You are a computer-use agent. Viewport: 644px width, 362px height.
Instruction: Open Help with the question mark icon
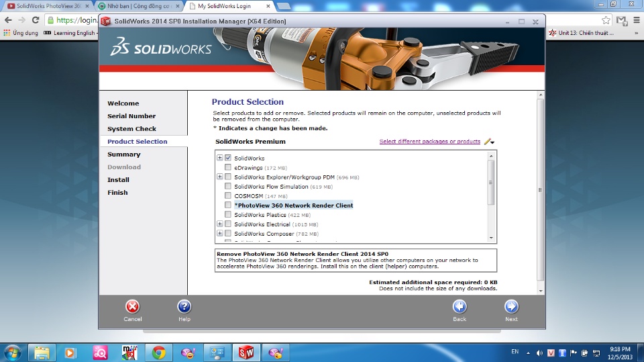(x=184, y=307)
